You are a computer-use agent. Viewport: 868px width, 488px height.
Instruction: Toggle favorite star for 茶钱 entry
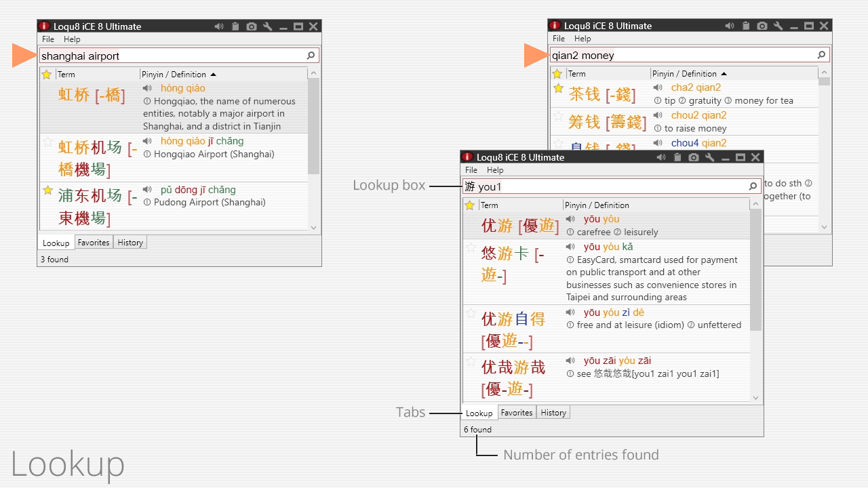[558, 88]
